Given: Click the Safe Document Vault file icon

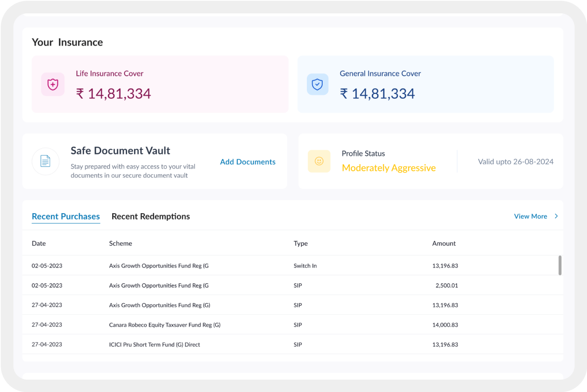Looking at the screenshot, I should pos(45,161).
